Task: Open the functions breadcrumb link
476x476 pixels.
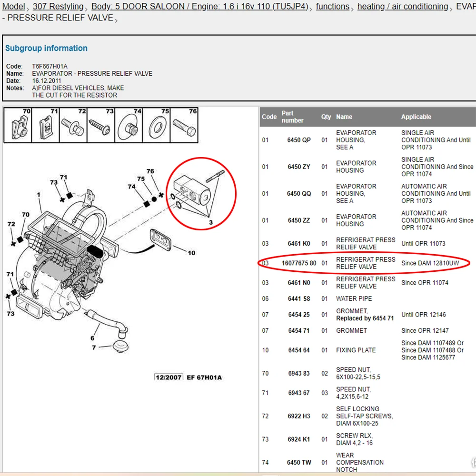Action: tap(332, 6)
